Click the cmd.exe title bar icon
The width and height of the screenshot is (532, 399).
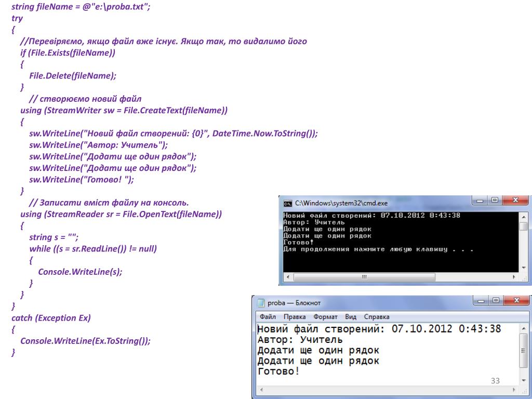click(288, 203)
